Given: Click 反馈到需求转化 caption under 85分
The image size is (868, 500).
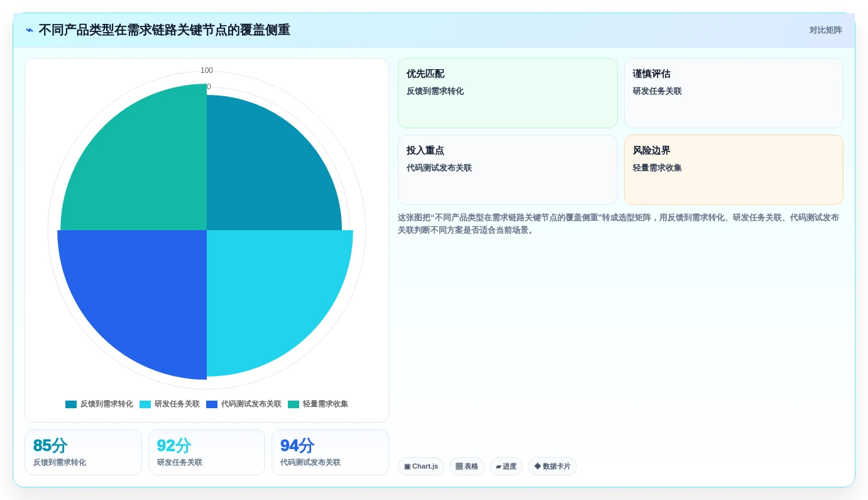Looking at the screenshot, I should (60, 462).
